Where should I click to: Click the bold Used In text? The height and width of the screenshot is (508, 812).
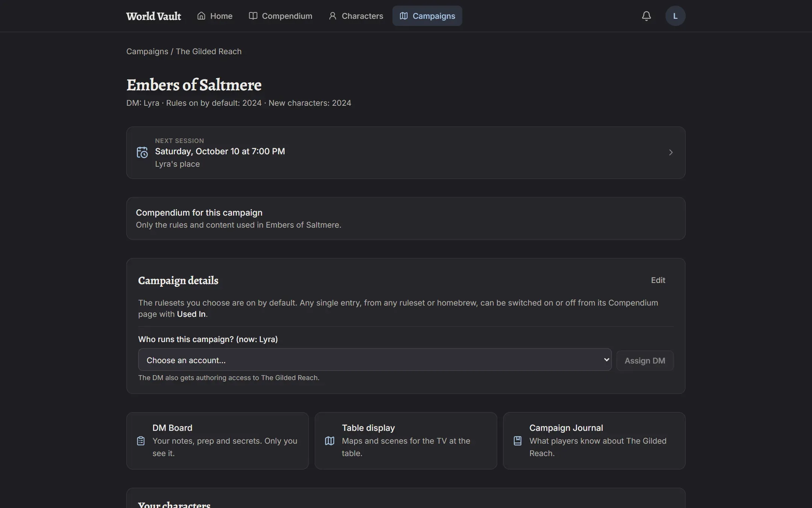191,314
